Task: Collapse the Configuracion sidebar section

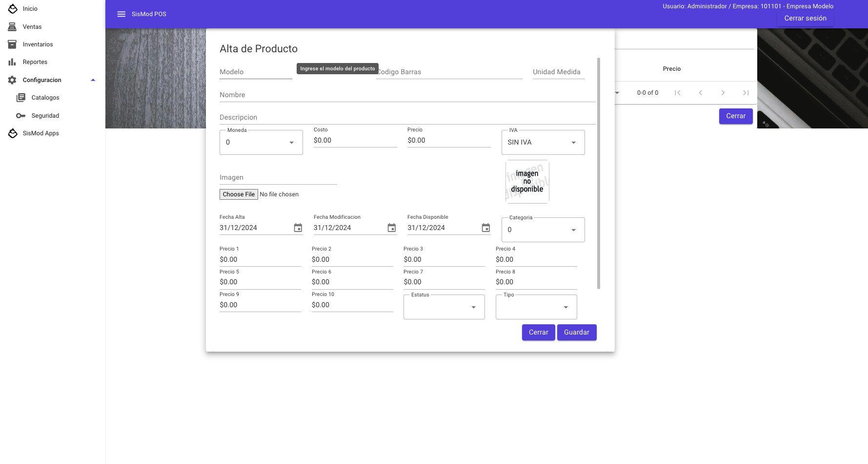Action: (93, 80)
